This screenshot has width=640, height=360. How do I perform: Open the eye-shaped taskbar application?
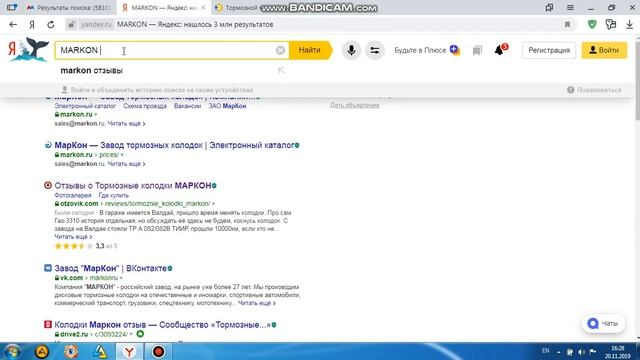(x=71, y=351)
